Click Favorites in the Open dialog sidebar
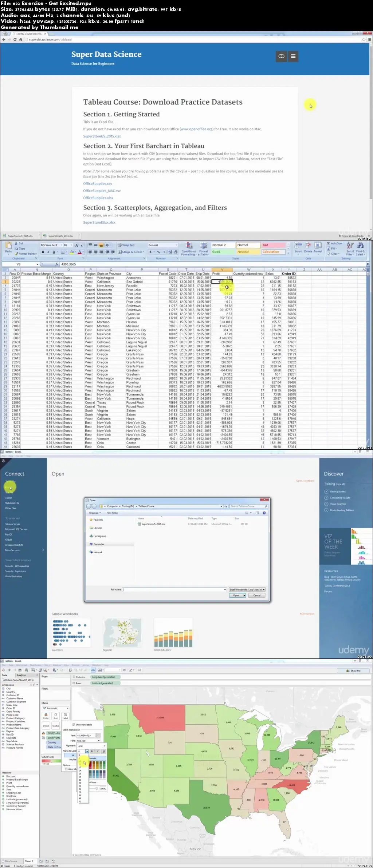This screenshot has width=373, height=868. 97,520
